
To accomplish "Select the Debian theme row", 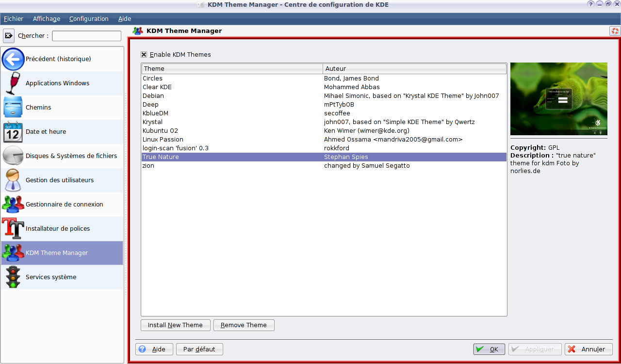I will click(324, 96).
